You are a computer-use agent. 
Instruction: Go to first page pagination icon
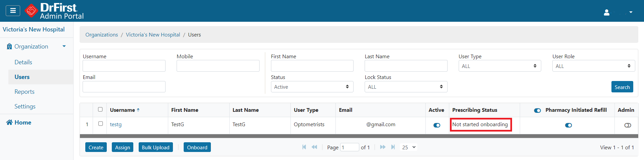304,147
